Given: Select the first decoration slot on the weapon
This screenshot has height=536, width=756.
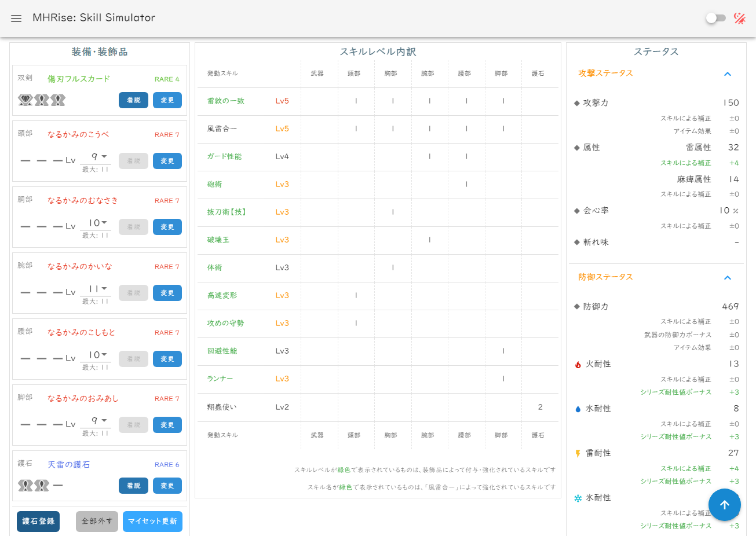Looking at the screenshot, I should 25,100.
